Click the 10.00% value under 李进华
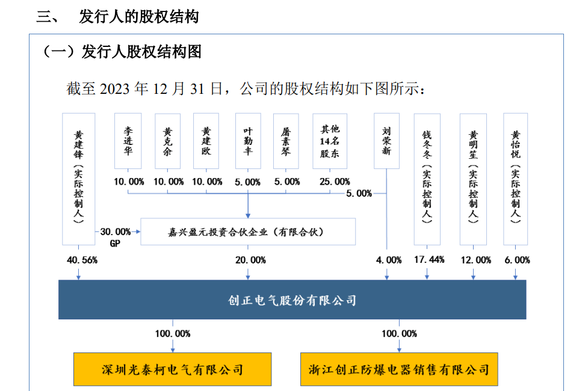The width and height of the screenshot is (588, 391). tap(129, 182)
